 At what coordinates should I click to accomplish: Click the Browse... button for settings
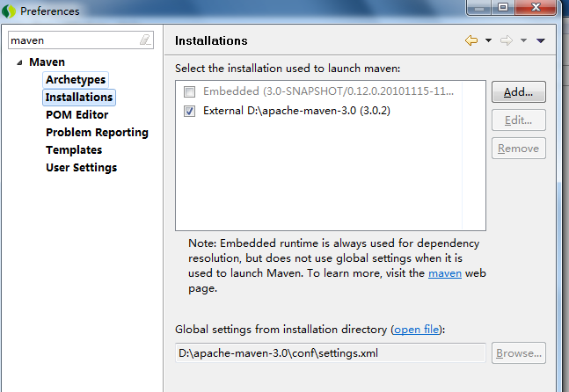click(519, 352)
